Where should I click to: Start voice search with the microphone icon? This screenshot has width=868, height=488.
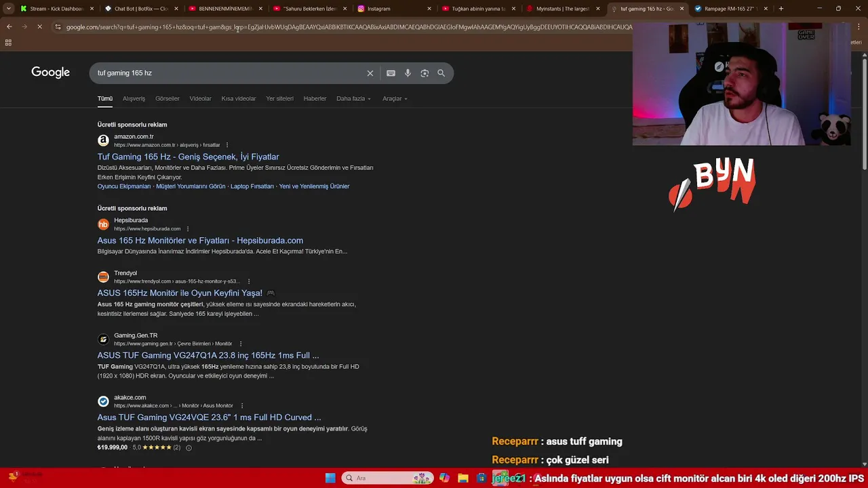408,73
